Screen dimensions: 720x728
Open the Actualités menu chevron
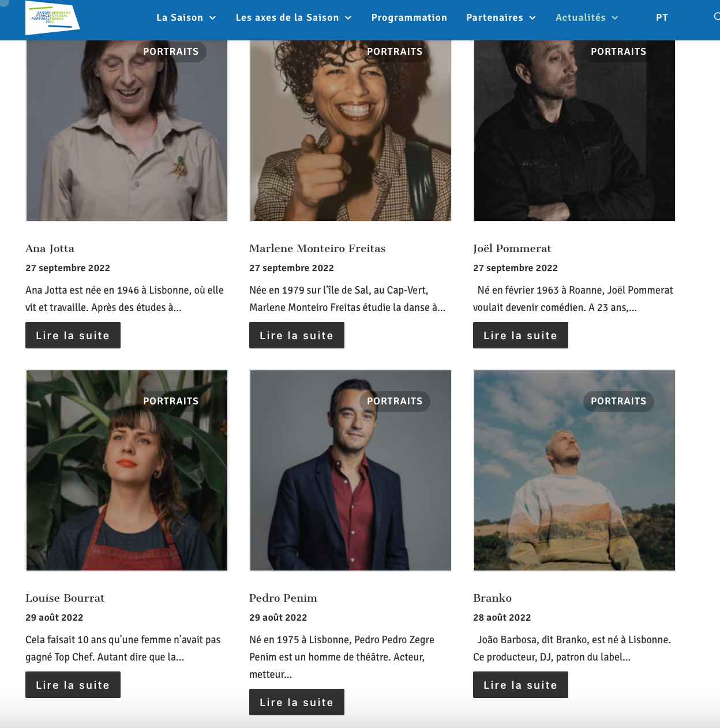click(615, 18)
